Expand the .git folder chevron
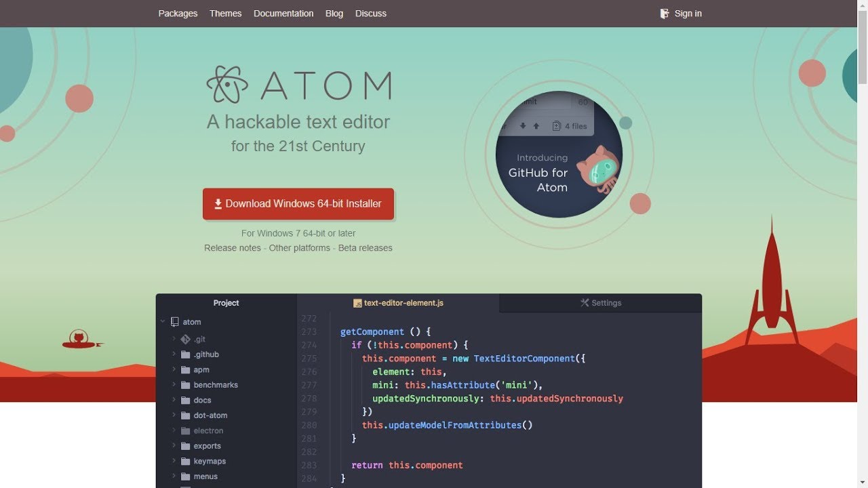This screenshot has width=868, height=488. pos(174,339)
